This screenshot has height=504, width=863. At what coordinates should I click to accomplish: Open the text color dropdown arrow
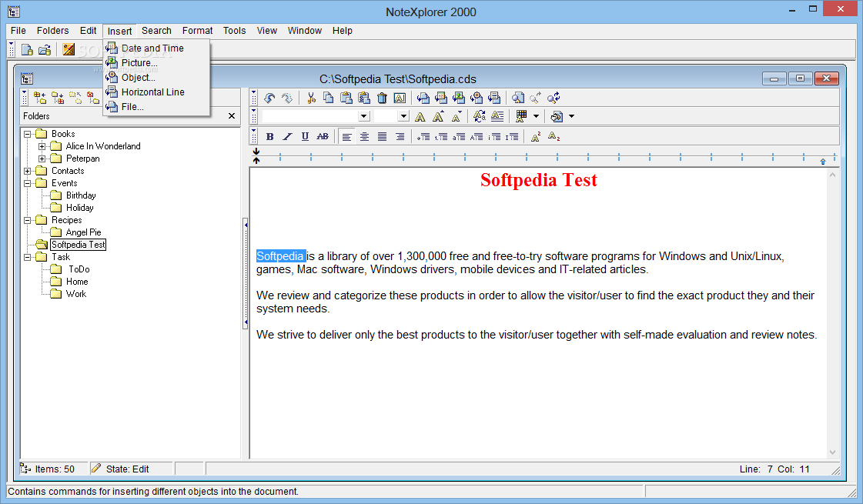pyautogui.click(x=536, y=116)
